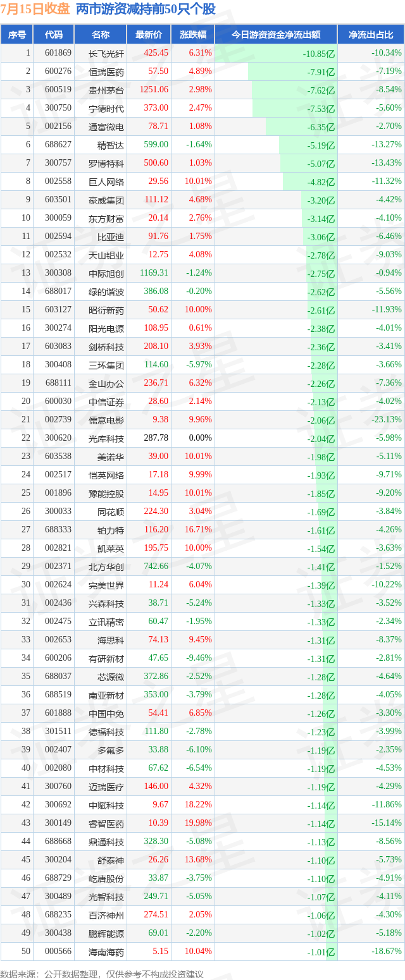405x980 pixels.
Task: Click stock code 300308 for 中际旭创
Action: [x=58, y=273]
